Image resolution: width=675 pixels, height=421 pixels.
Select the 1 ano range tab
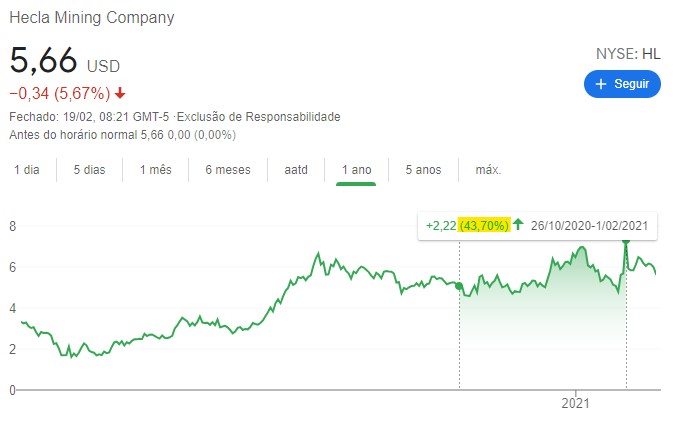tap(356, 170)
